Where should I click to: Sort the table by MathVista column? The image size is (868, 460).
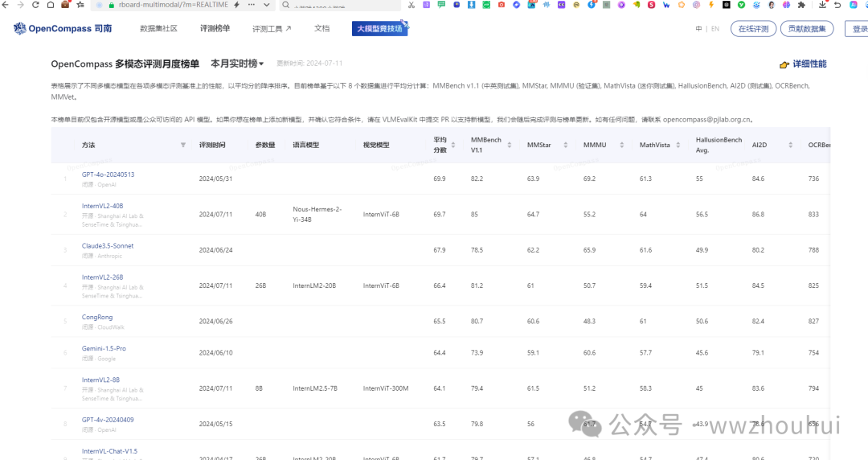[678, 146]
